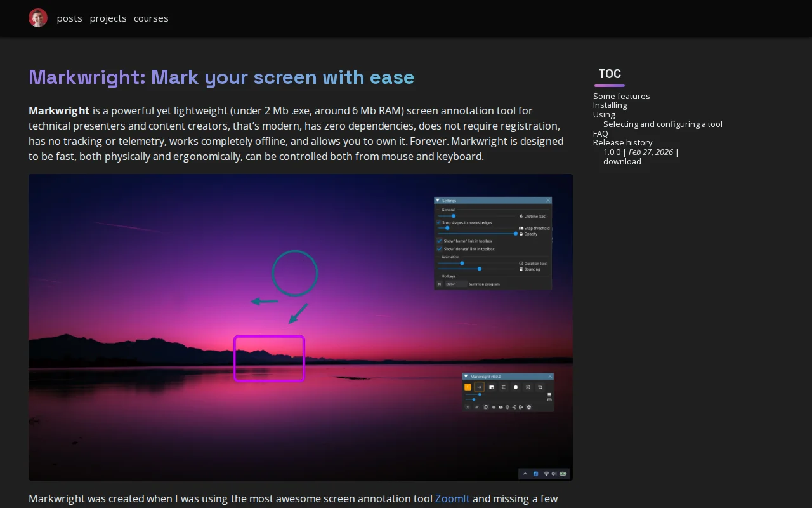Open Selecting and configuring a tool entry
The height and width of the screenshot is (508, 812).
click(x=663, y=124)
